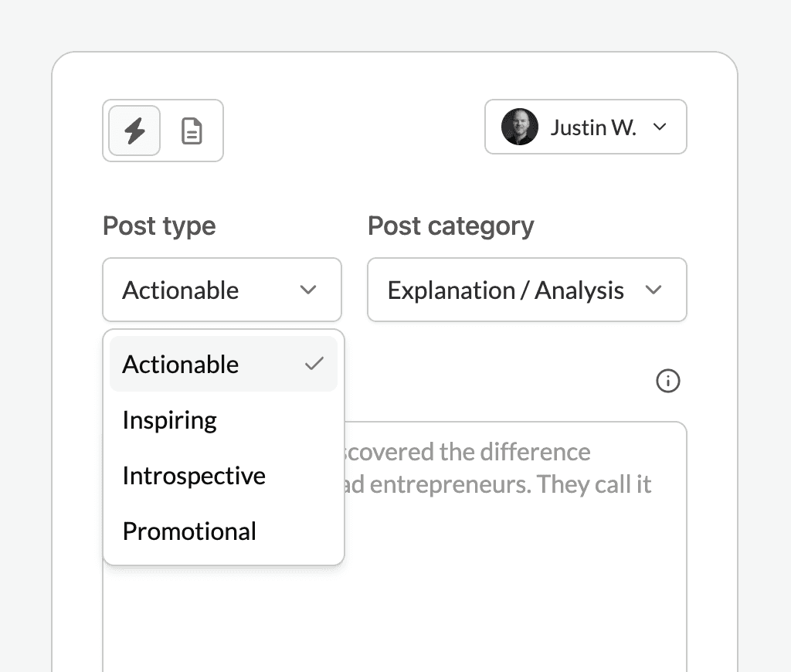791x672 pixels.
Task: Click the placeholder text mentioning entrepreneurs
Action: pyautogui.click(x=497, y=485)
